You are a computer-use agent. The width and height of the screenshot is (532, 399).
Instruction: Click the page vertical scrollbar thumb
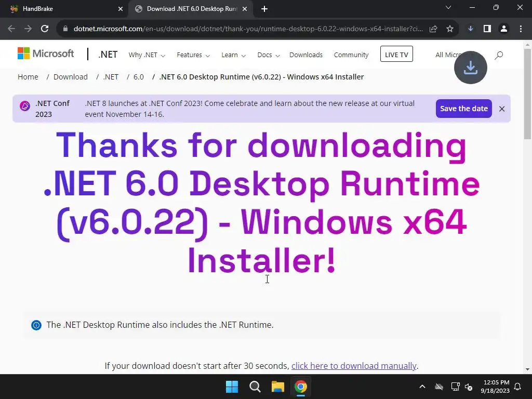click(527, 94)
